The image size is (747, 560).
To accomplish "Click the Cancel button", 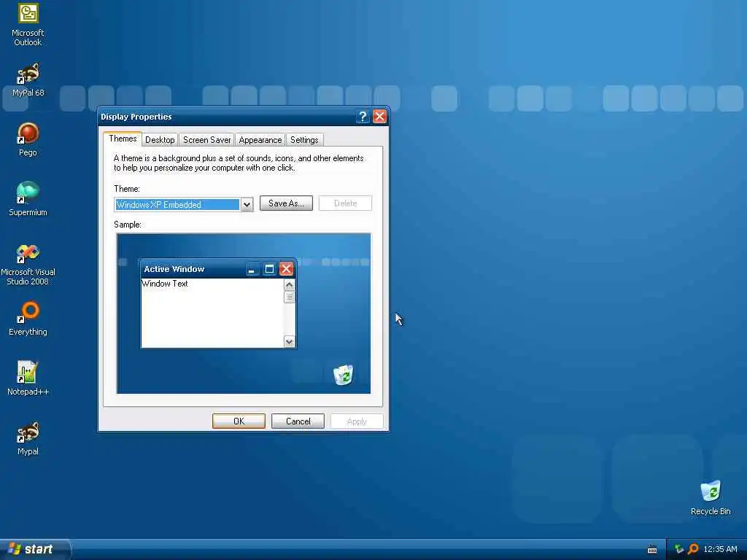I will [298, 421].
